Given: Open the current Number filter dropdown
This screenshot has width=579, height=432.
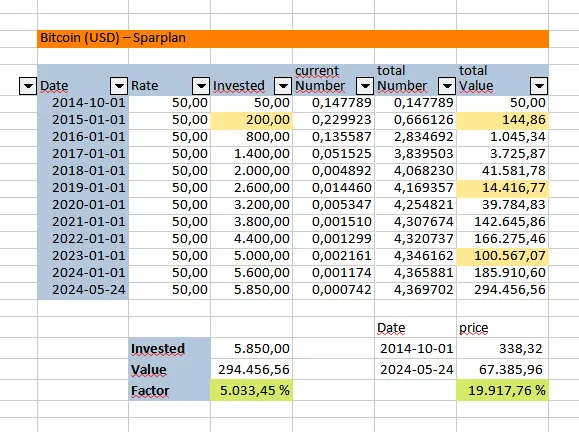Looking at the screenshot, I should pos(365,86).
